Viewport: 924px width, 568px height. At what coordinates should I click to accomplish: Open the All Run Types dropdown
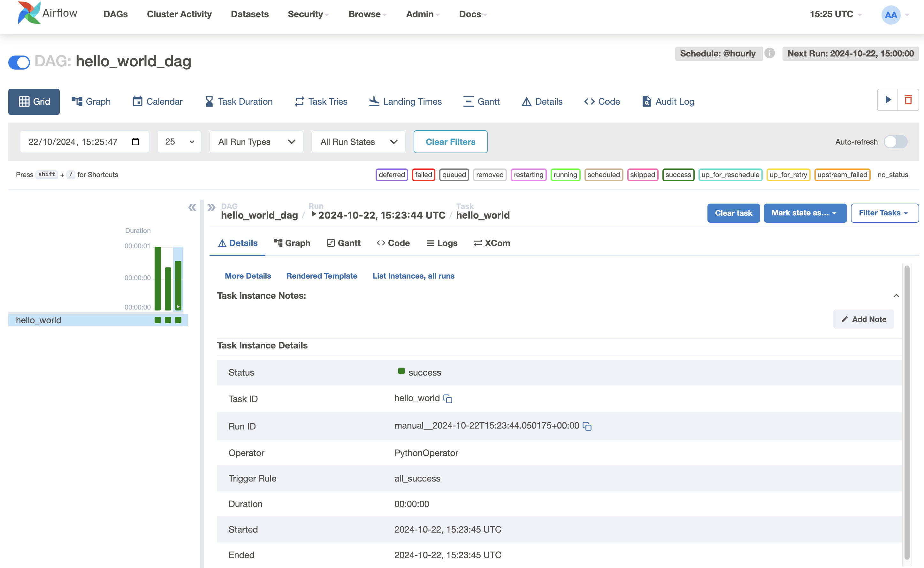(x=256, y=142)
